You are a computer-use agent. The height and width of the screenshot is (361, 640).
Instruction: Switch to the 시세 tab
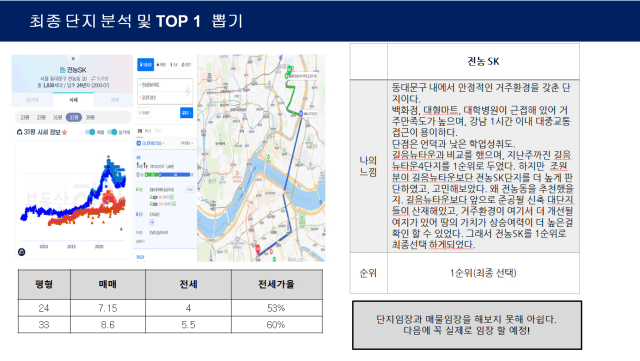click(x=73, y=100)
